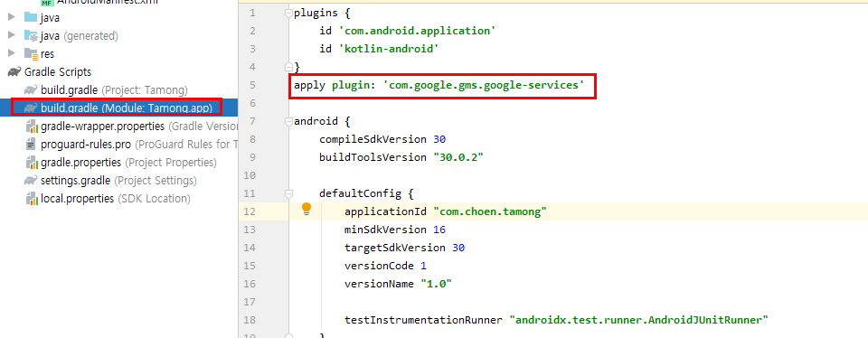Screen dimensions: 868x338
Task: Open local.properties (SDK Location)
Action: pos(115,198)
